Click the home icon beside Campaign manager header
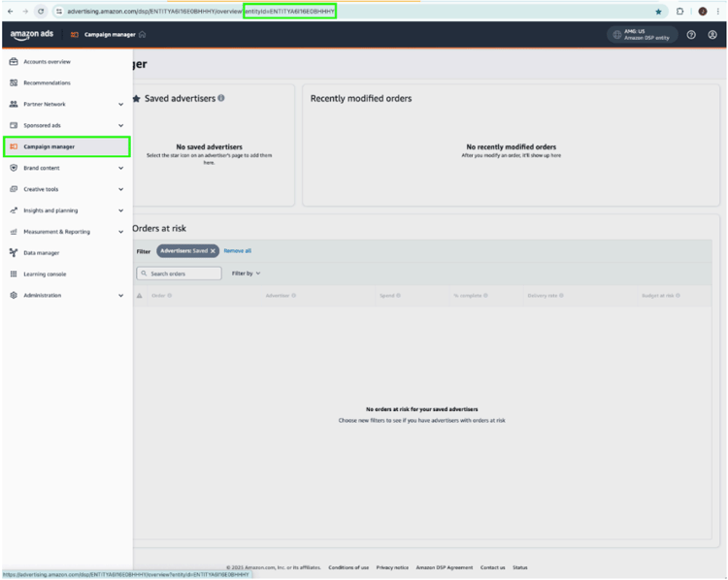The image size is (728, 580). pyautogui.click(x=142, y=34)
